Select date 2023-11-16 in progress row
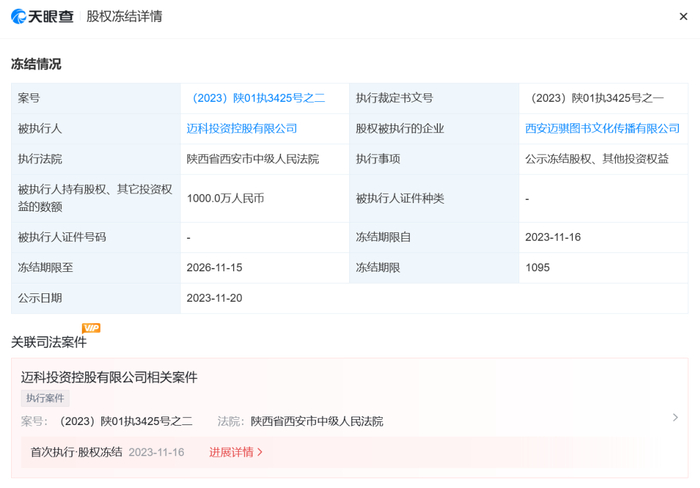Viewport: 700px width, 488px height. click(156, 452)
